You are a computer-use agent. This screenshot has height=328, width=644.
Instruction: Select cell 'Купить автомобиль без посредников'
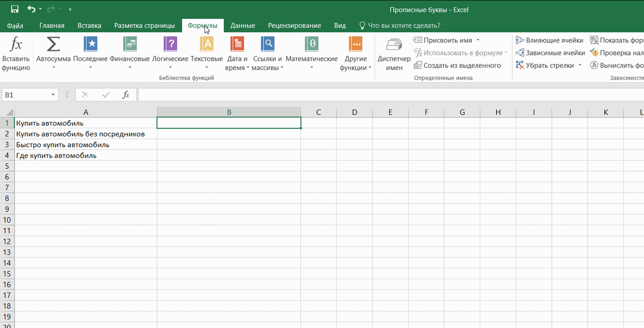pyautogui.click(x=86, y=134)
